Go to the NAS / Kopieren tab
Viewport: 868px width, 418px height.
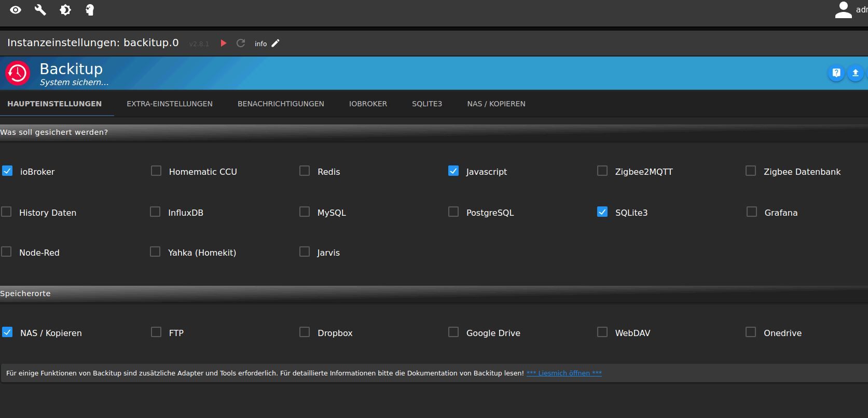[x=496, y=104]
